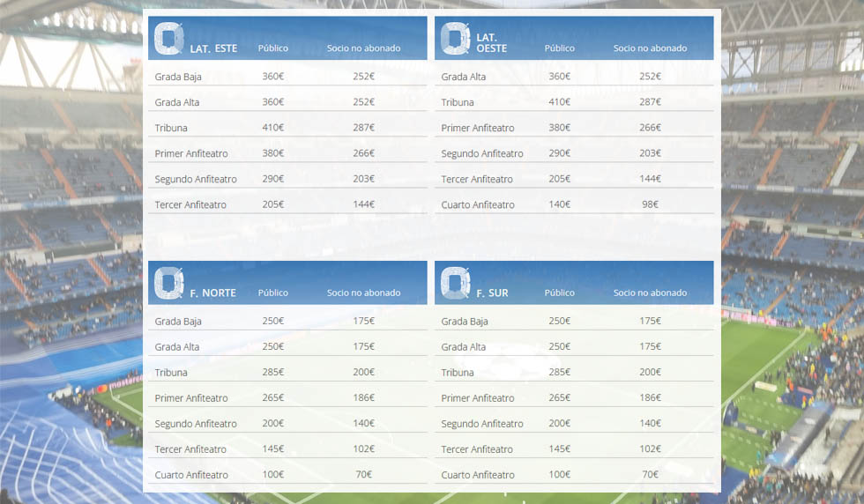Click 186€ Primer Anfiteatro socio price in F. NORTE

363,397
